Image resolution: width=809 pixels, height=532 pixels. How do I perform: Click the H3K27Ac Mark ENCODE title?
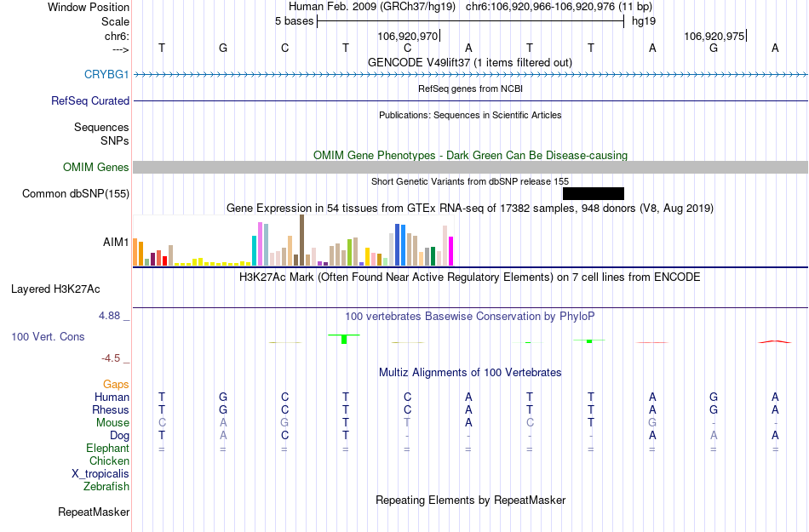pos(470,277)
